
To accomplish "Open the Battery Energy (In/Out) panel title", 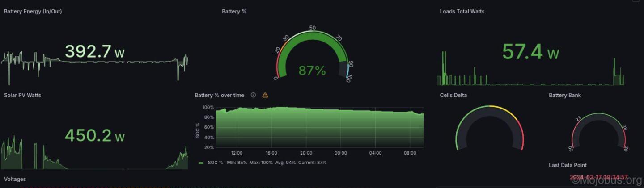I will (33, 12).
